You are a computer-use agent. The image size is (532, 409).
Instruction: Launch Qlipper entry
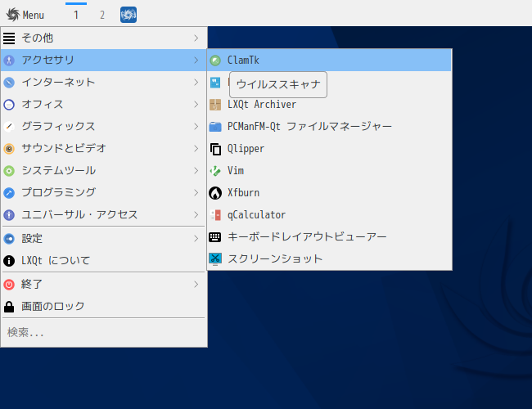tap(330, 149)
